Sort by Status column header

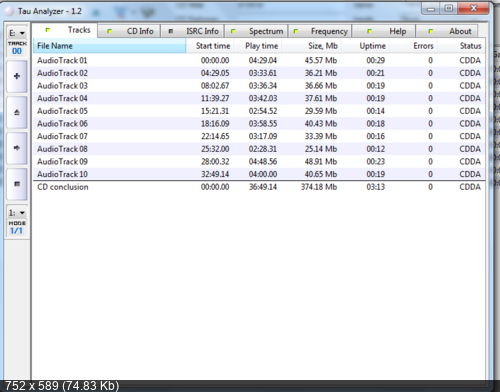461,46
